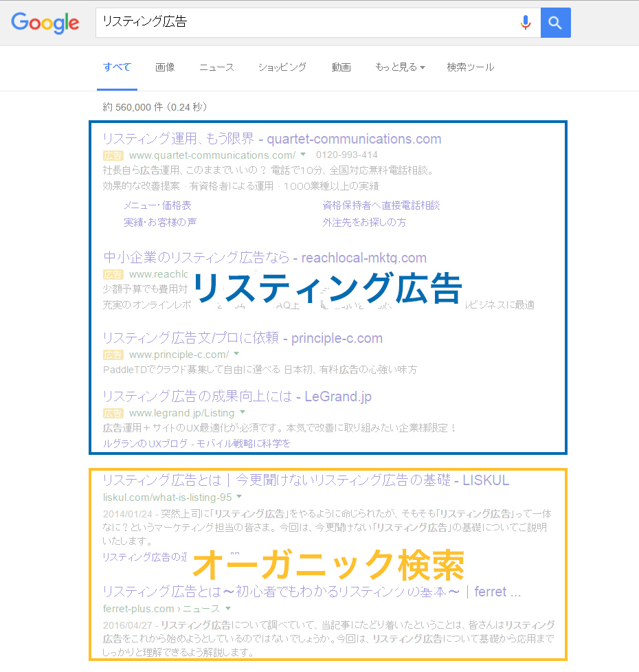This screenshot has width=639, height=672.
Task: Open the quartet-communications.com ad title link
Action: (x=271, y=139)
